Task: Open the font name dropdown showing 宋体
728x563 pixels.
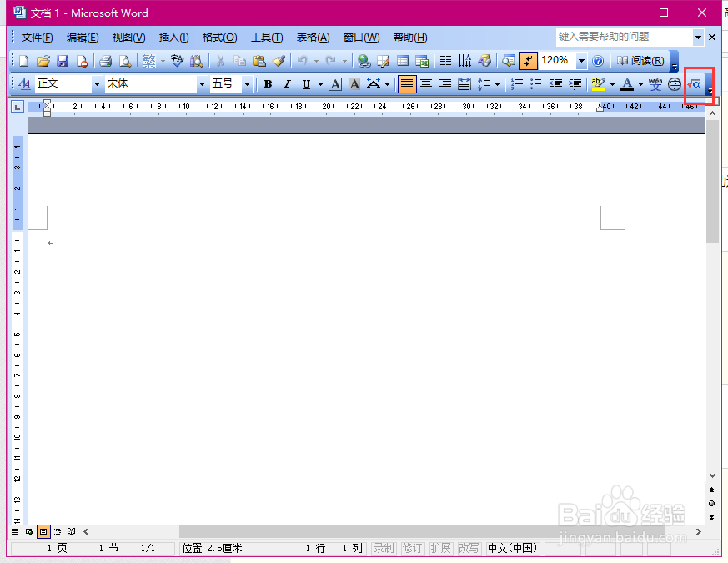Action: click(x=203, y=83)
